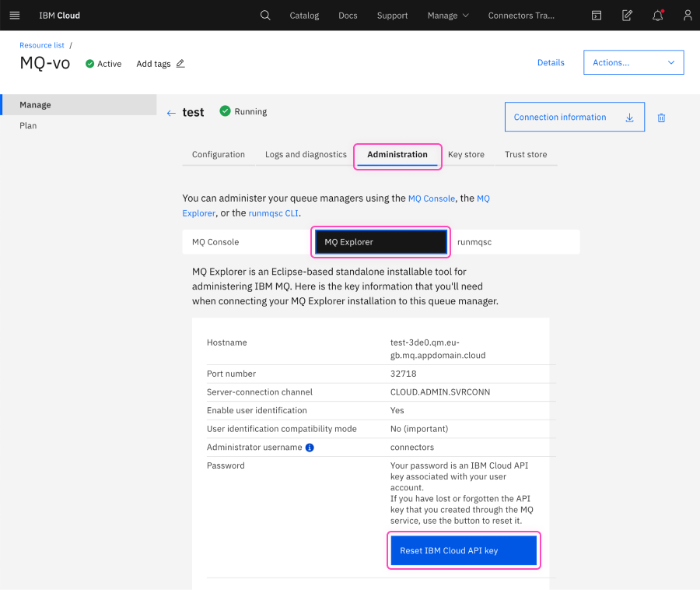Image resolution: width=700 pixels, height=590 pixels.
Task: Select Plan in the left sidebar
Action: [x=27, y=125]
